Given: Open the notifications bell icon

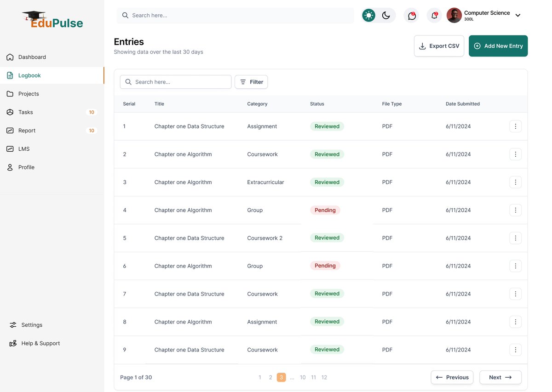Looking at the screenshot, I should coord(434,16).
